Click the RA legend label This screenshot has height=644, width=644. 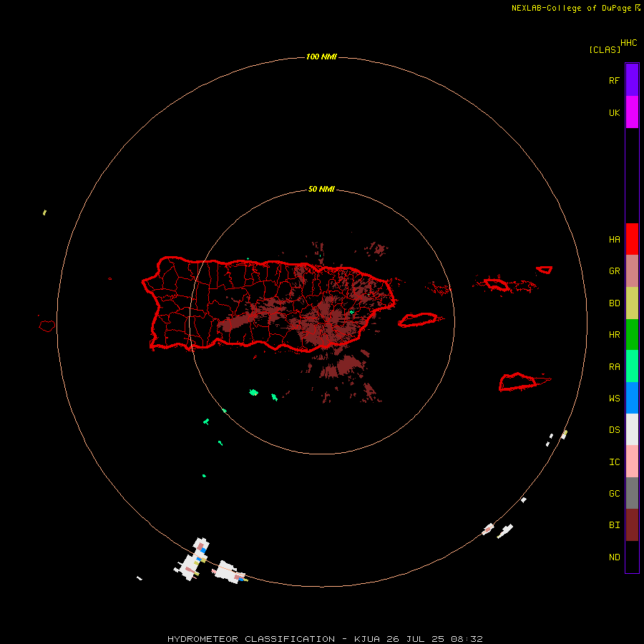(614, 367)
